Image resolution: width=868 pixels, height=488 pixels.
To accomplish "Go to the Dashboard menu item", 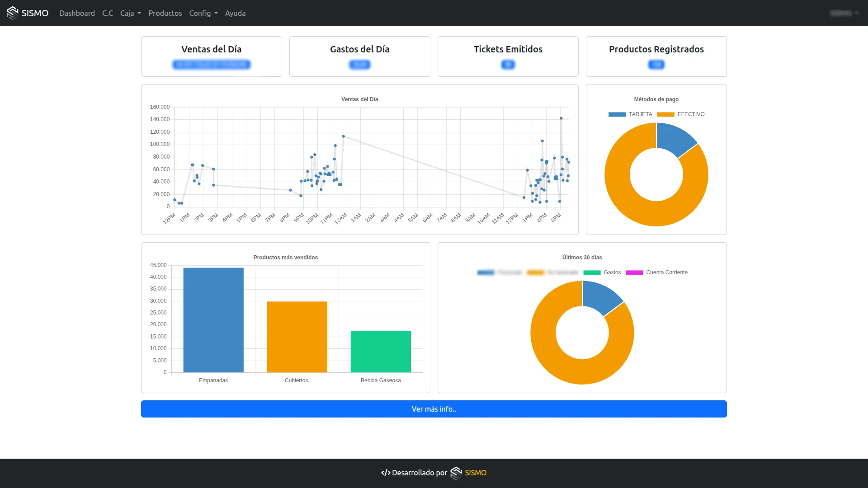I will point(77,13).
